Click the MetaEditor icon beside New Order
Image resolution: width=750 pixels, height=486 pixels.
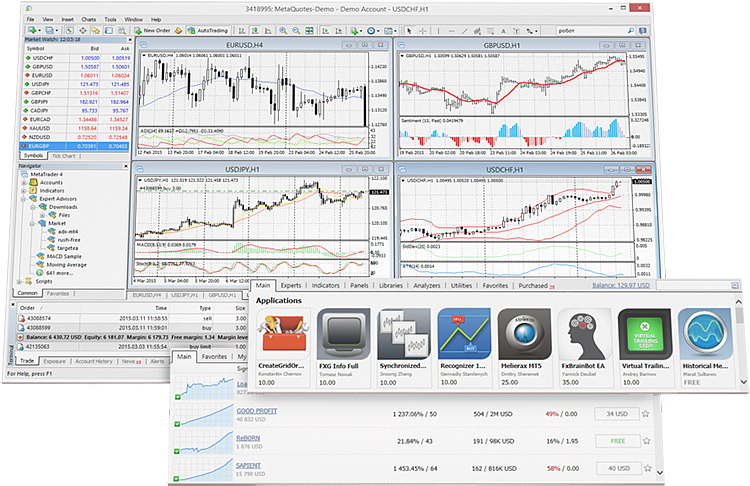(178, 30)
